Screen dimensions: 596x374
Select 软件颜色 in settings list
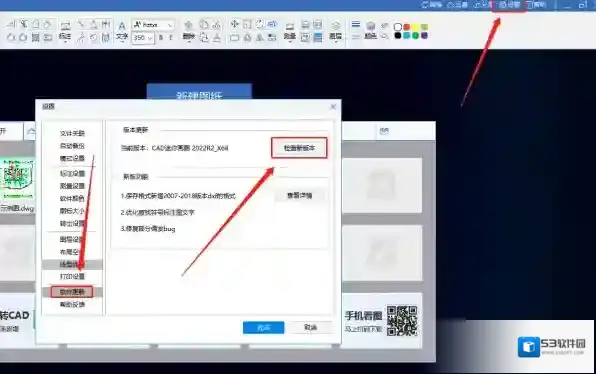coord(72,198)
